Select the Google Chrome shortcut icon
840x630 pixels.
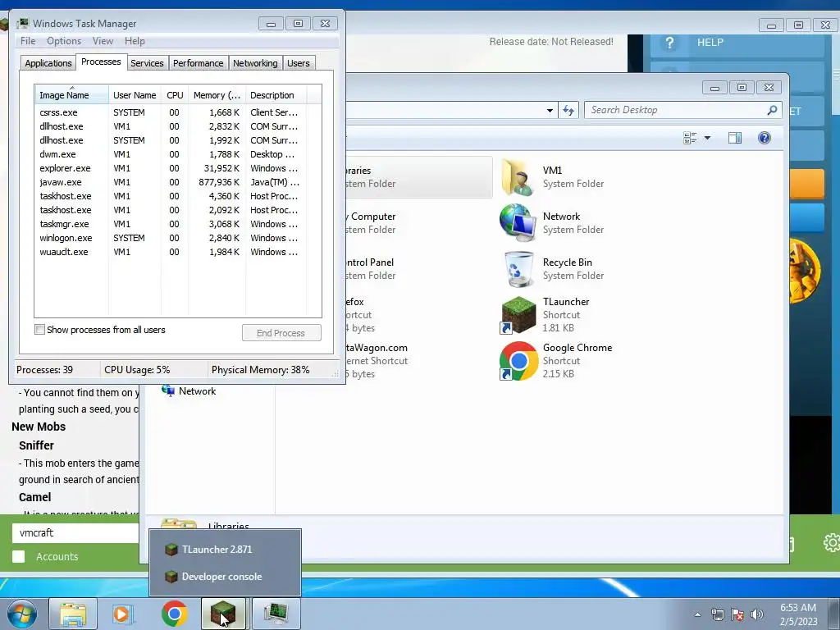(x=518, y=361)
